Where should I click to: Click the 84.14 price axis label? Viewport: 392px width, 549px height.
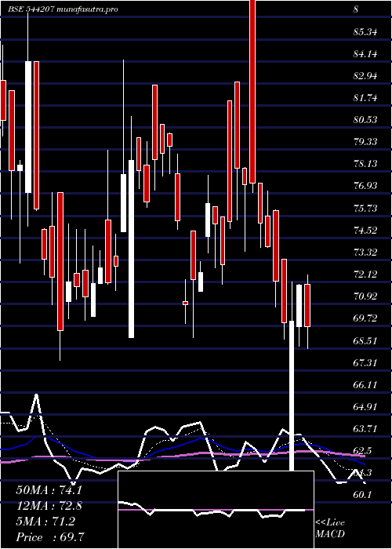click(365, 54)
